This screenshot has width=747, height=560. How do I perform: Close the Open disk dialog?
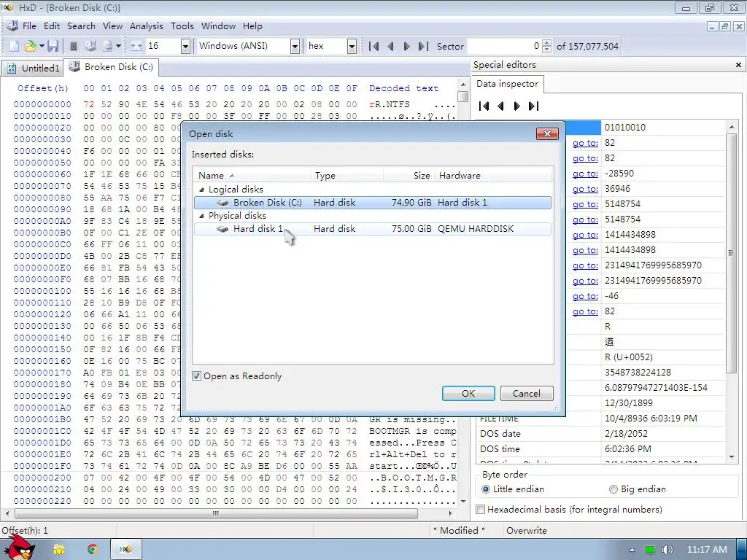(x=547, y=134)
